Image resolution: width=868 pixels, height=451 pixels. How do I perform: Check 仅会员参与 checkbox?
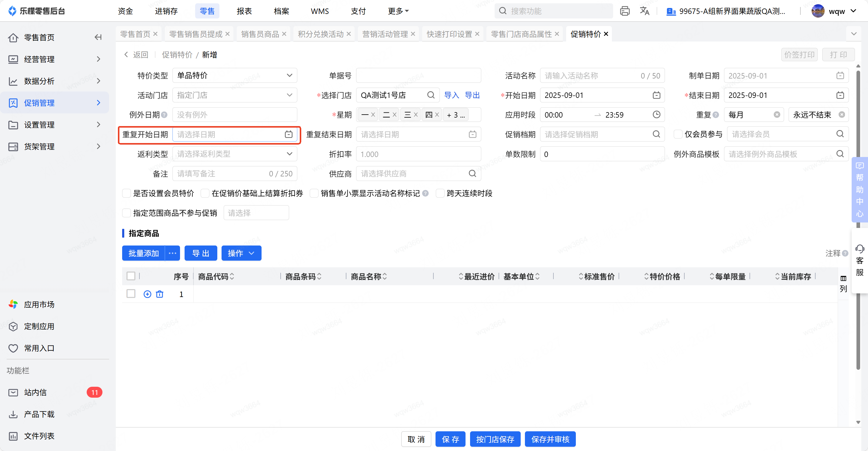point(678,135)
